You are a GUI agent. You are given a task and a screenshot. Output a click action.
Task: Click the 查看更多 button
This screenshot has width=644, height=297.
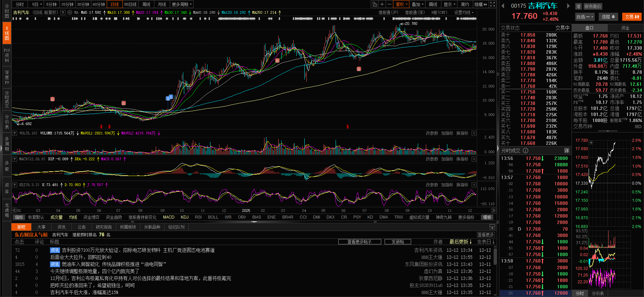click(x=486, y=235)
